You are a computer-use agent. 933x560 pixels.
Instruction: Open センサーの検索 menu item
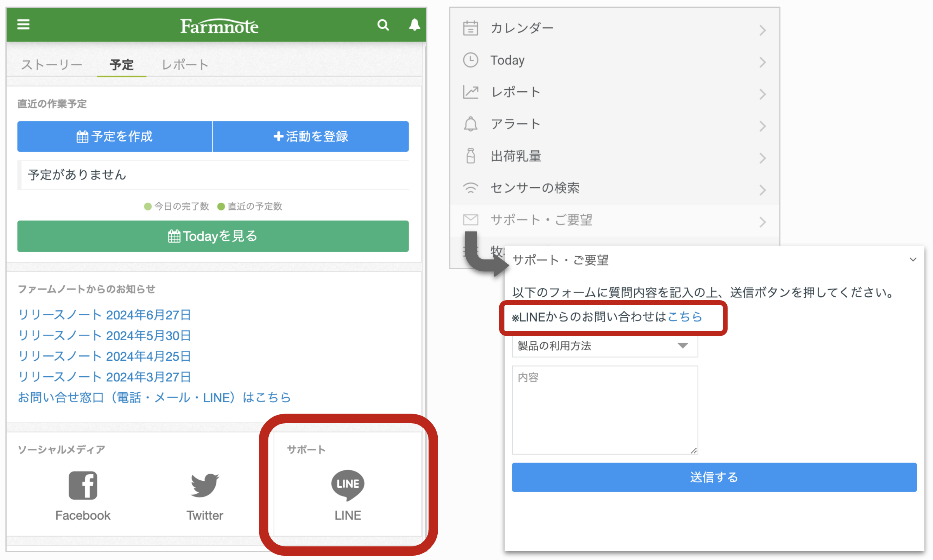[x=614, y=188]
